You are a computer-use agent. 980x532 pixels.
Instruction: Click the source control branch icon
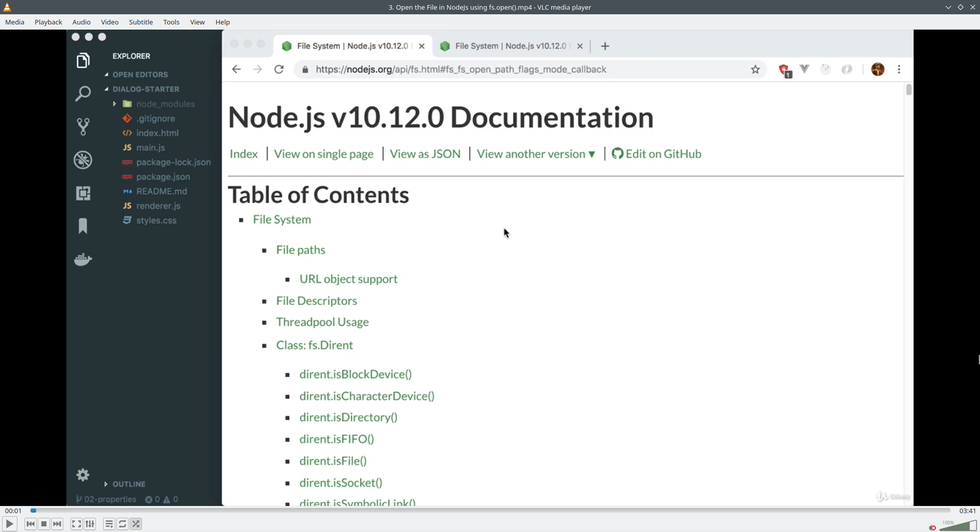83,126
